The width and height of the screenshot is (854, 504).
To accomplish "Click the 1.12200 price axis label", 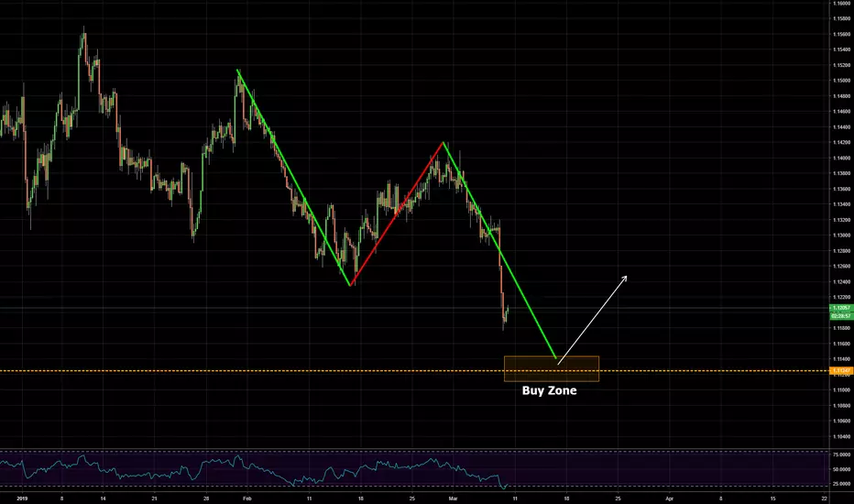I will point(841,298).
